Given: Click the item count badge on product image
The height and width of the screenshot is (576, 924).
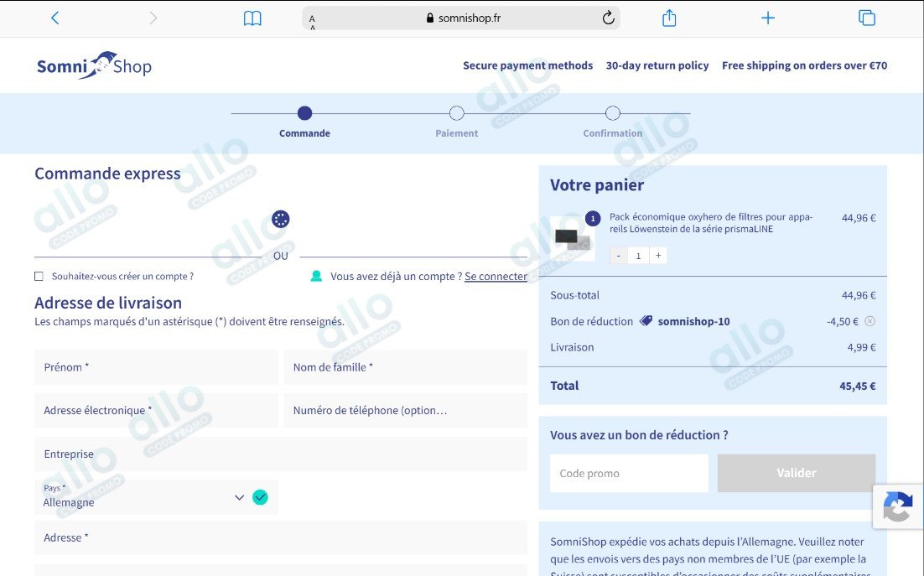Looking at the screenshot, I should (x=593, y=219).
